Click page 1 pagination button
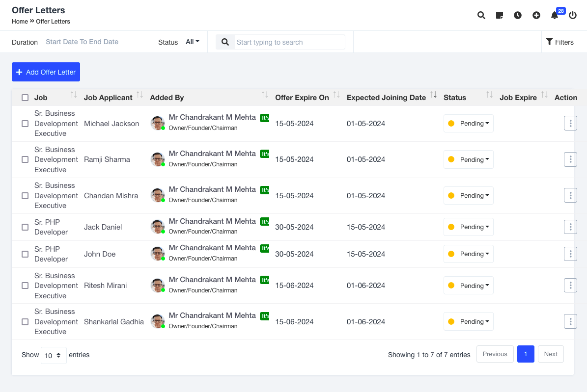Viewport: 587px width, 392px height. point(526,354)
